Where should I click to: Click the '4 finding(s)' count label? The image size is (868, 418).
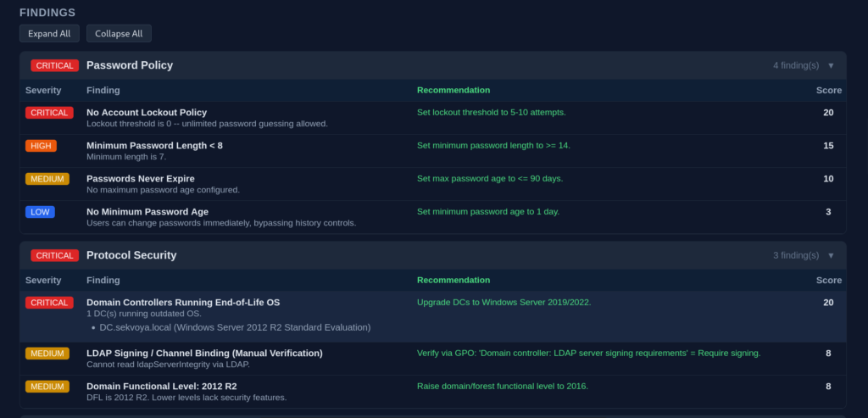pyautogui.click(x=795, y=65)
